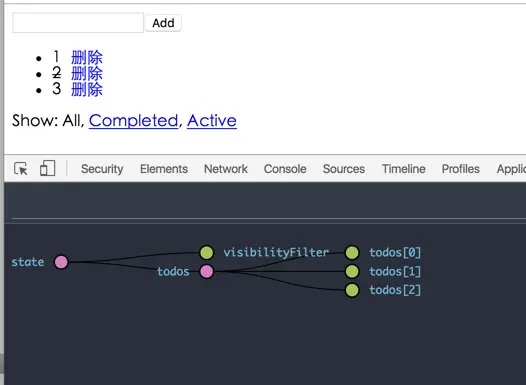Click the state label in chart
526x385 pixels.
coord(28,262)
